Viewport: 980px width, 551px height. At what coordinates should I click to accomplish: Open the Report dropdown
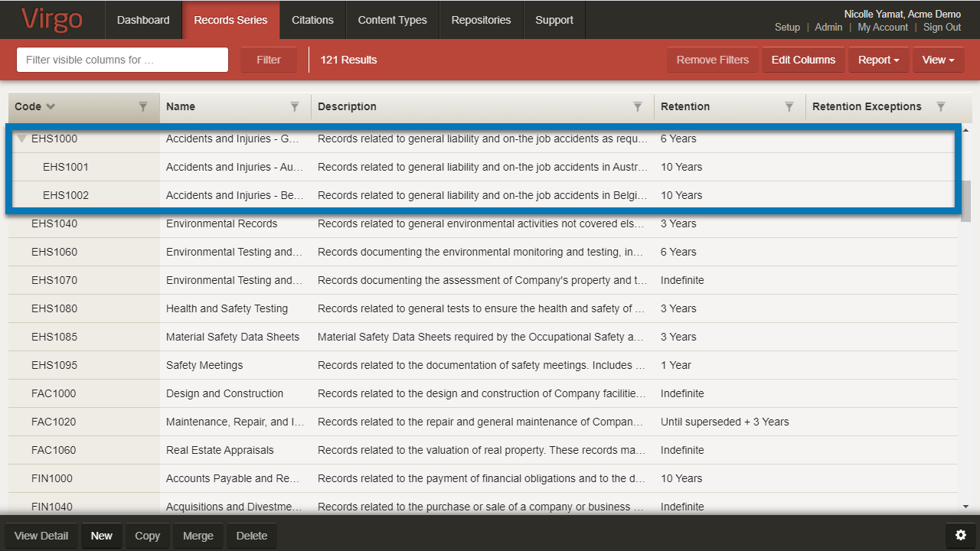click(878, 60)
